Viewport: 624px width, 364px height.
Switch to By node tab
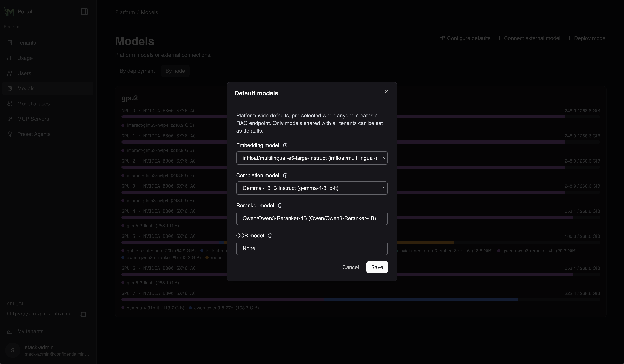pos(175,71)
